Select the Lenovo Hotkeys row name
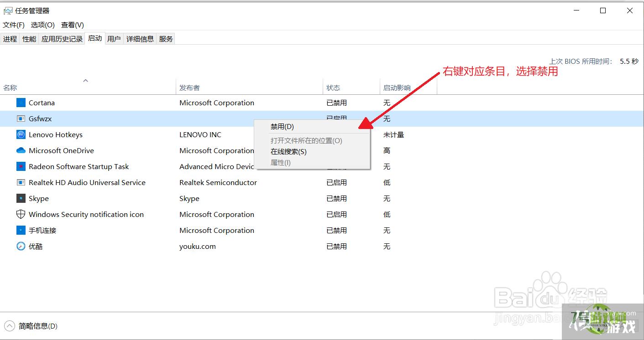 [56, 135]
